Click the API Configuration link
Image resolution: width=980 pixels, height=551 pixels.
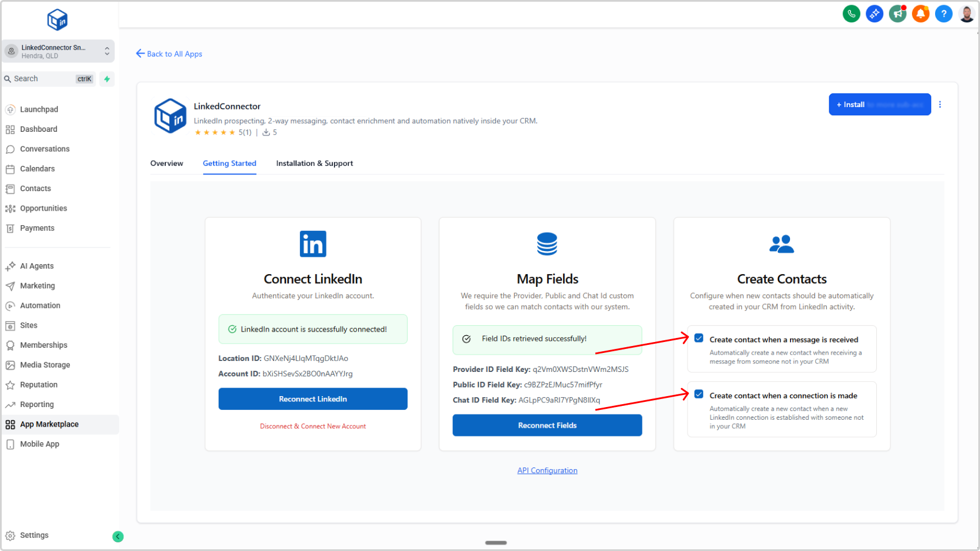pos(547,470)
